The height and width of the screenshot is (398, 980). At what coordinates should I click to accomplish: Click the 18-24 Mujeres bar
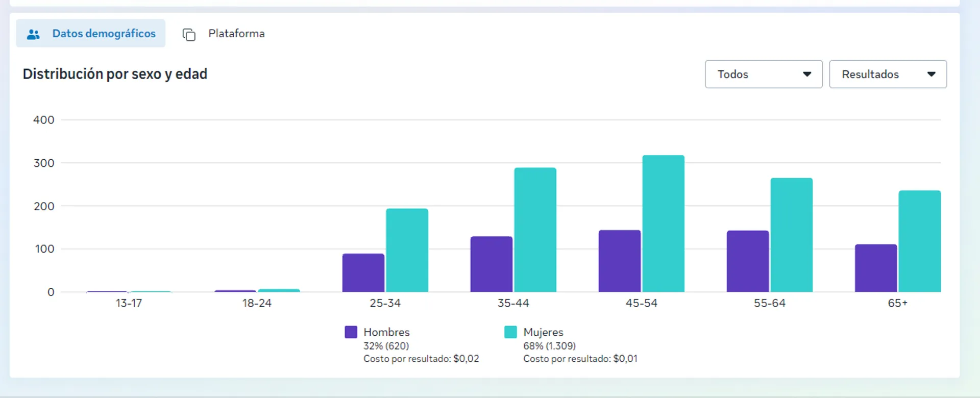(279, 290)
